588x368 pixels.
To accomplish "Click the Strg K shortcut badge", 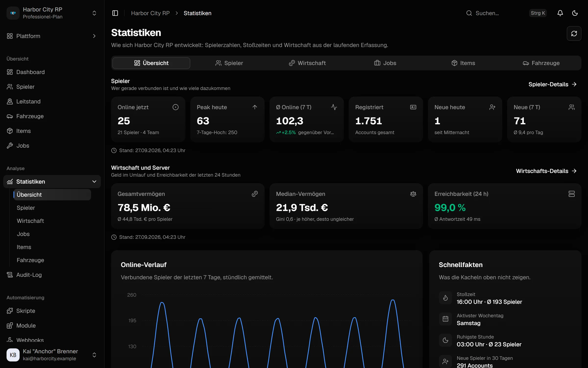I will point(538,13).
